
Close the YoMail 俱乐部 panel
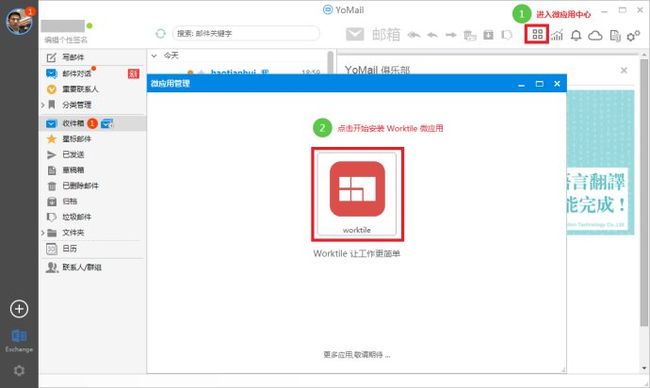[623, 70]
